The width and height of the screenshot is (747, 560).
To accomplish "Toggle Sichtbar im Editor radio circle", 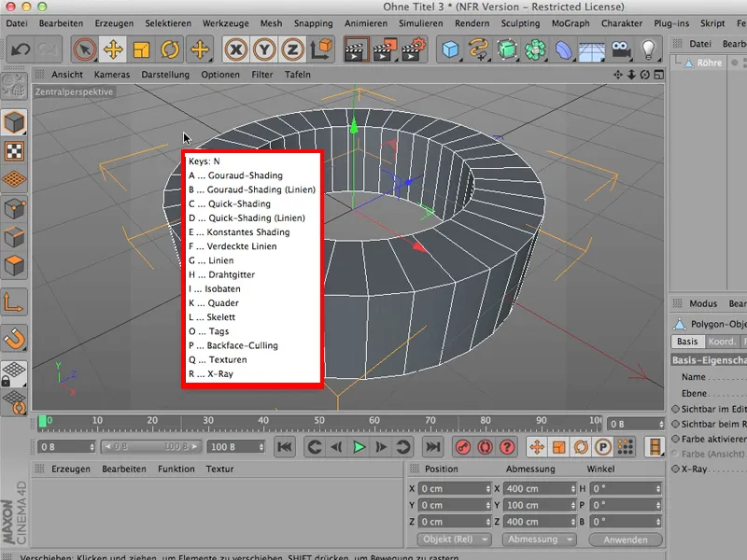I will click(675, 409).
